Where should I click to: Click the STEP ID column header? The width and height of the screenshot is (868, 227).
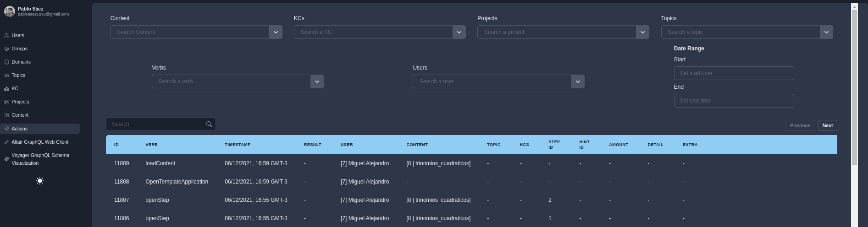tap(554, 145)
